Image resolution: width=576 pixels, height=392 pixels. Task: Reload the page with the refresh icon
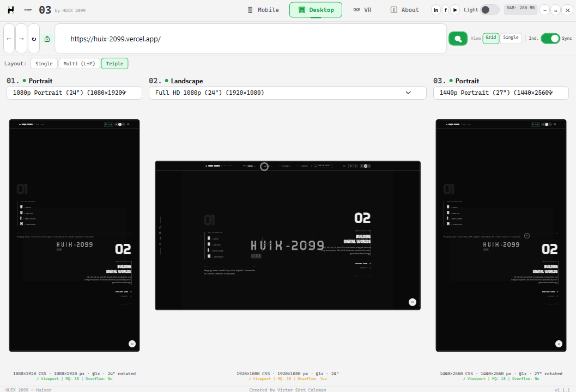pyautogui.click(x=34, y=39)
